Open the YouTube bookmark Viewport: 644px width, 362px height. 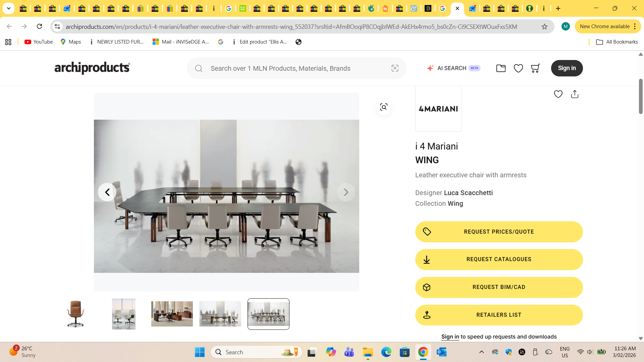(39, 42)
